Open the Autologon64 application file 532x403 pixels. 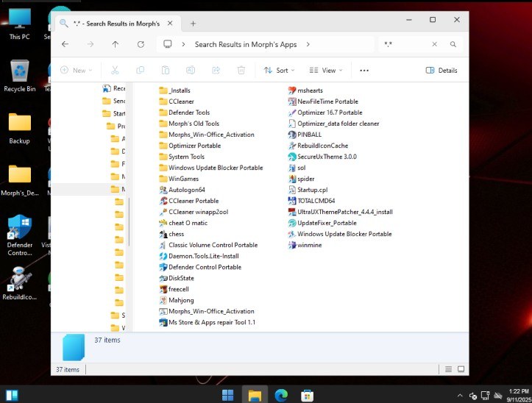(x=182, y=190)
